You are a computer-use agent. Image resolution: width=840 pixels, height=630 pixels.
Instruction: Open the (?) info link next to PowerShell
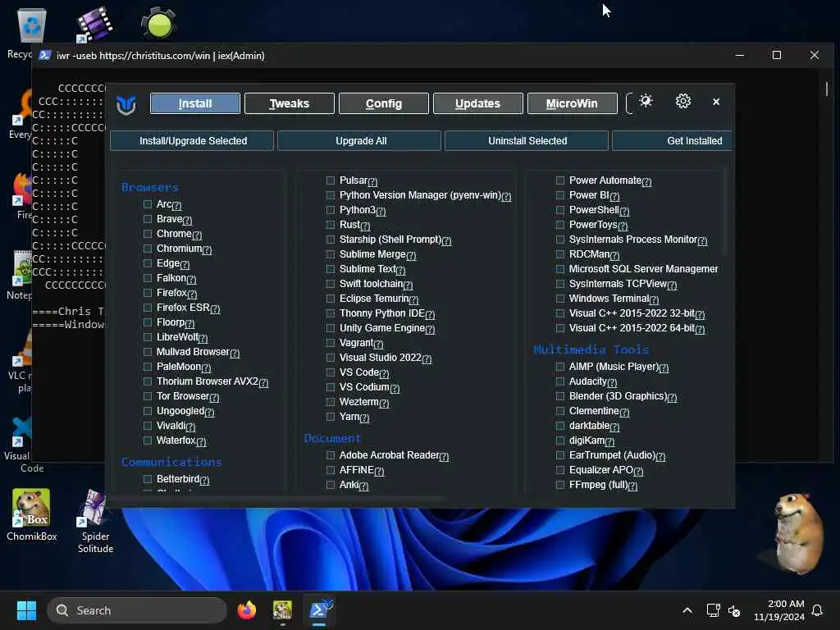pyautogui.click(x=624, y=211)
